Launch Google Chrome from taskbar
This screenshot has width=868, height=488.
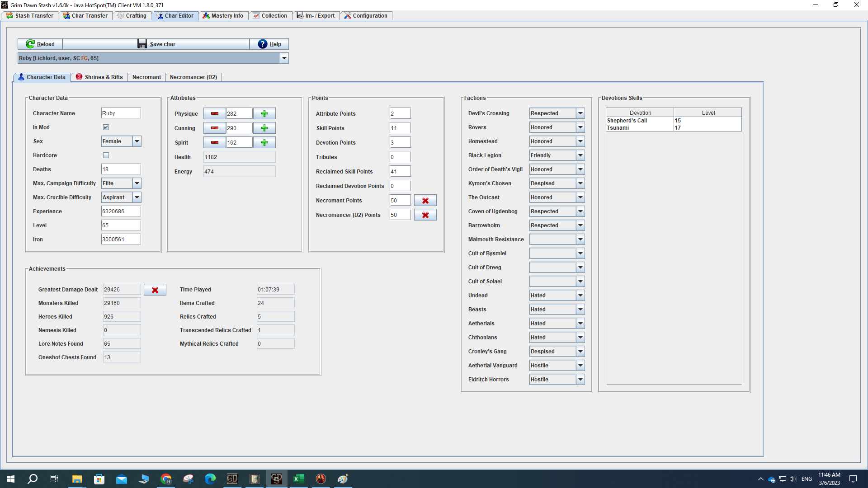pyautogui.click(x=166, y=479)
